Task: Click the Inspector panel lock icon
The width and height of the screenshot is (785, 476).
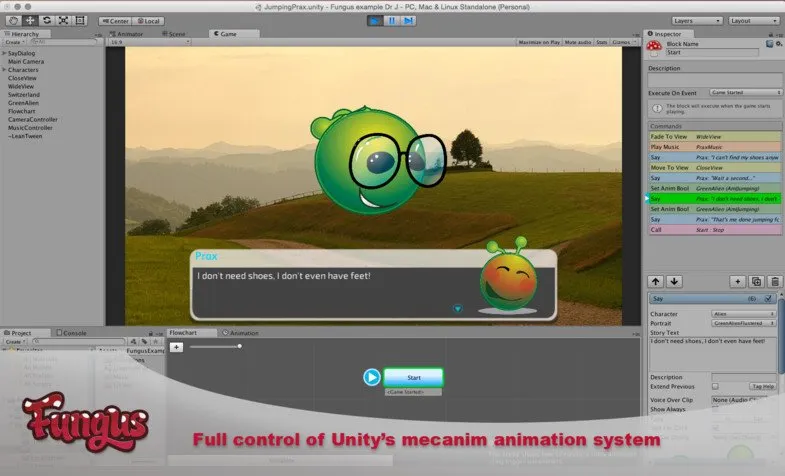Action: click(x=770, y=34)
